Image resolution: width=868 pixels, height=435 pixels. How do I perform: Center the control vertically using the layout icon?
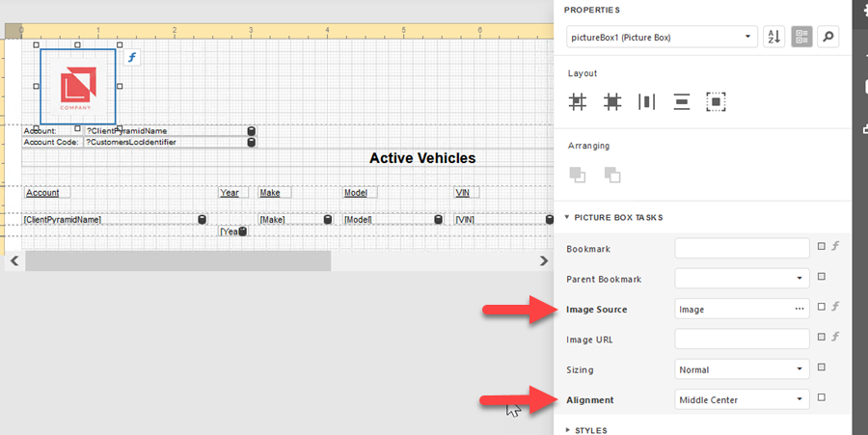click(x=681, y=101)
